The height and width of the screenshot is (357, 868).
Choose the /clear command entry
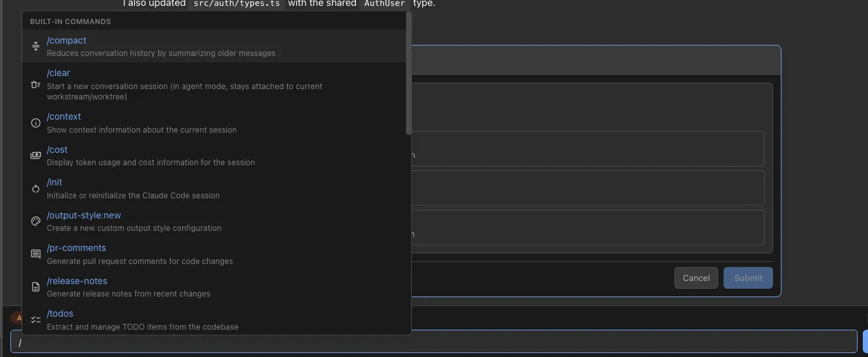pyautogui.click(x=59, y=73)
